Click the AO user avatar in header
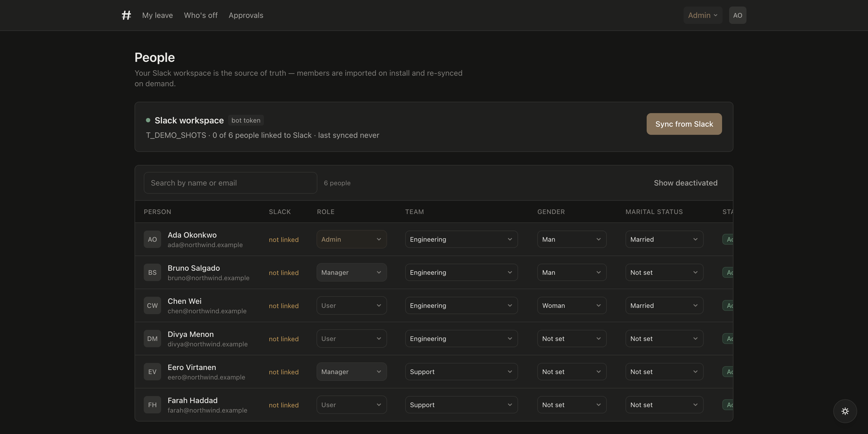This screenshot has width=868, height=434. (738, 15)
